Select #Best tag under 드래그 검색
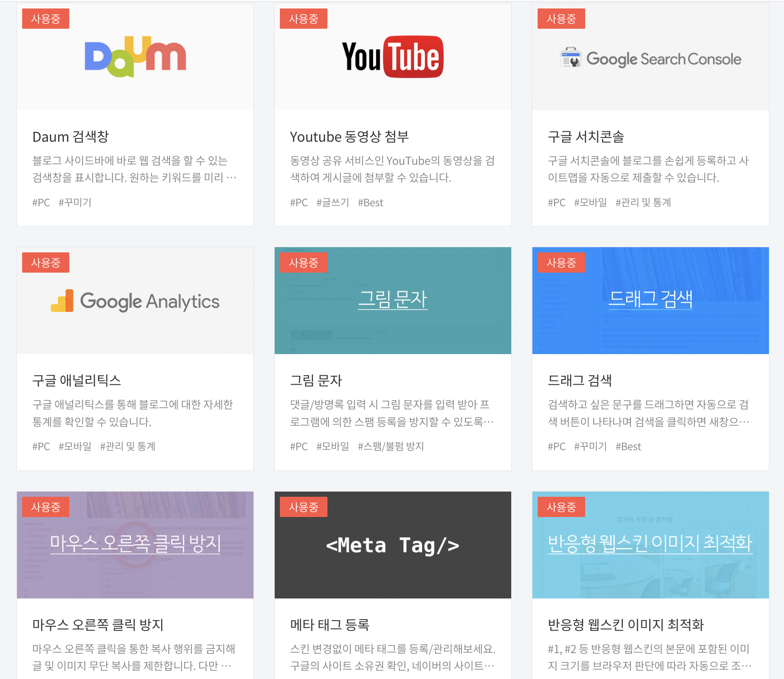The image size is (784, 679). tap(628, 446)
